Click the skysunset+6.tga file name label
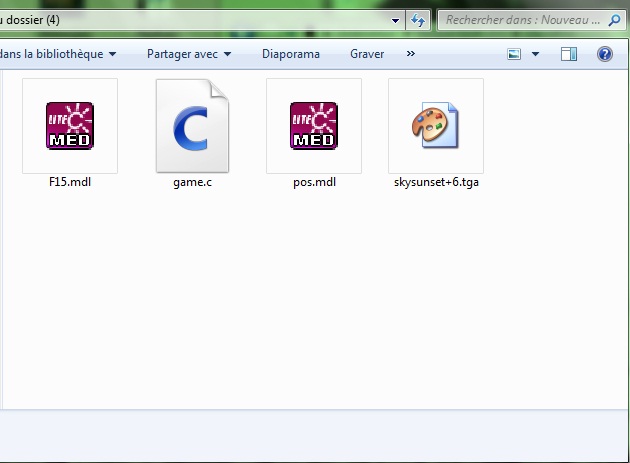630x463 pixels. [436, 182]
